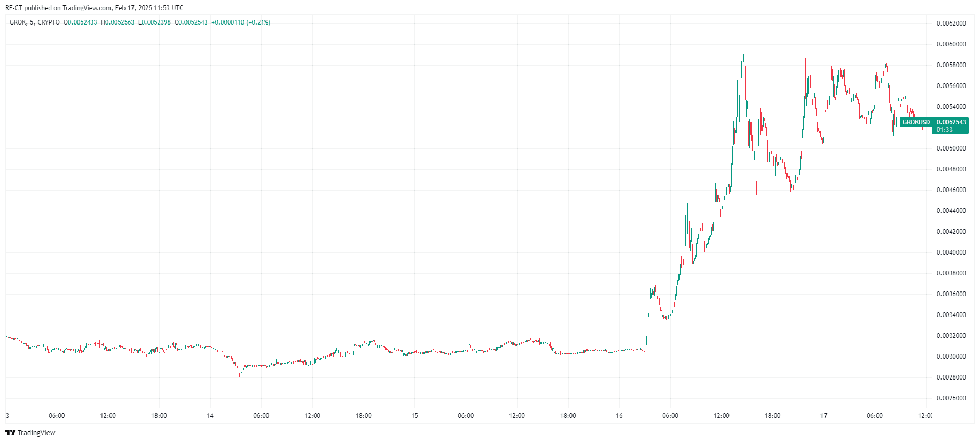Image resolution: width=980 pixels, height=442 pixels.
Task: Click the TradingView logo at bottom
Action: point(30,432)
